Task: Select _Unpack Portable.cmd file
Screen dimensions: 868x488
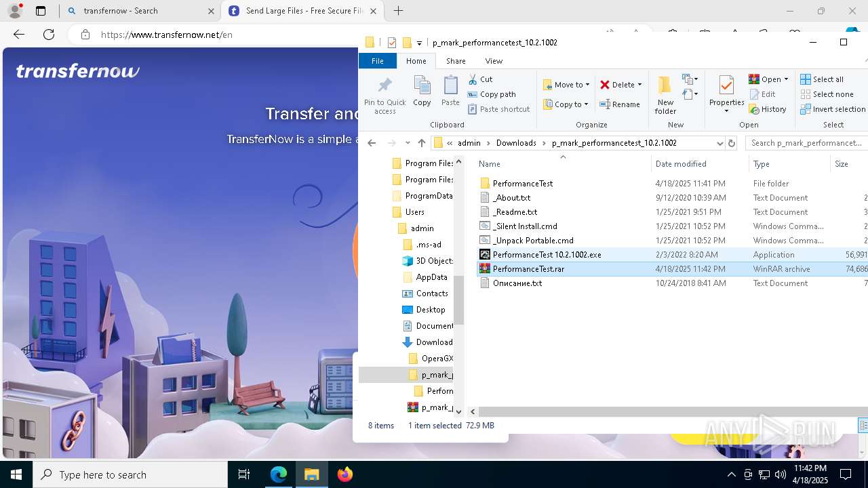Action: (x=533, y=241)
